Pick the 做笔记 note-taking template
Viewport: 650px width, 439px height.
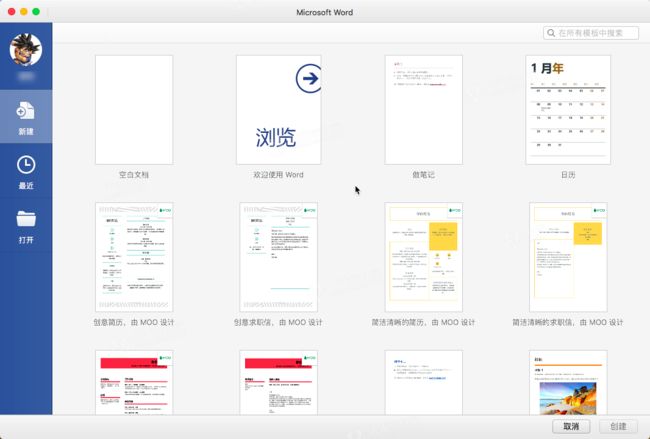tap(423, 110)
